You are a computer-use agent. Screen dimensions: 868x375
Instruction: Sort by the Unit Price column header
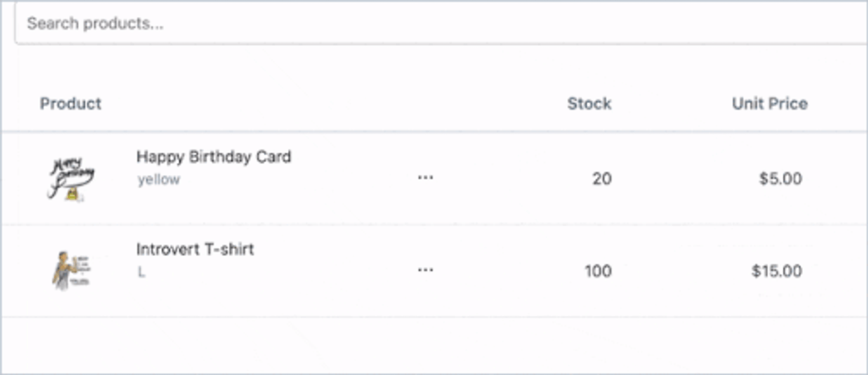point(770,103)
